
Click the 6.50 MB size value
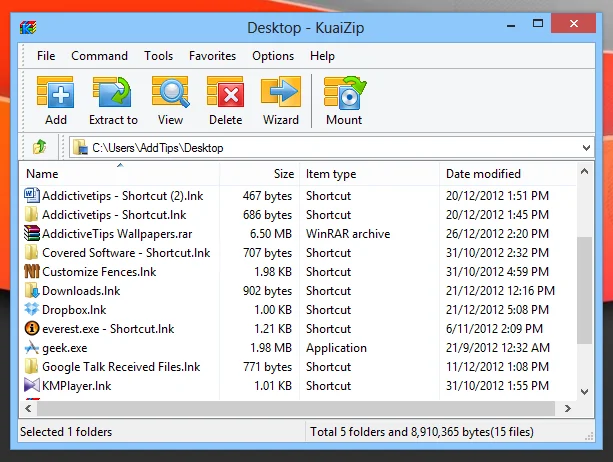tap(271, 234)
